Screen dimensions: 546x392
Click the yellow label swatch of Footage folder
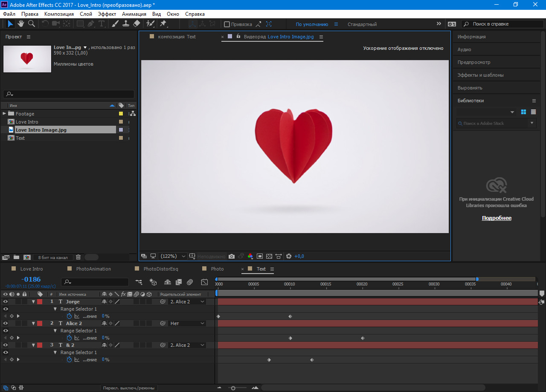[x=121, y=114]
